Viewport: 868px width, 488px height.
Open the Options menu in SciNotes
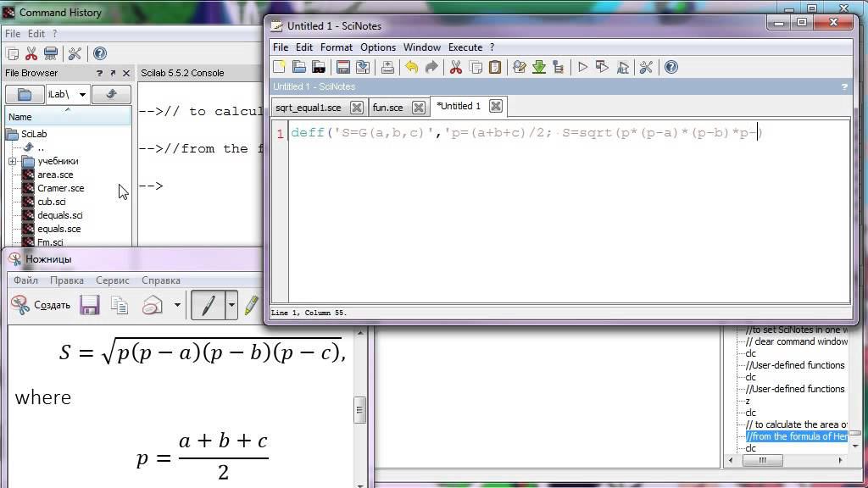point(378,47)
